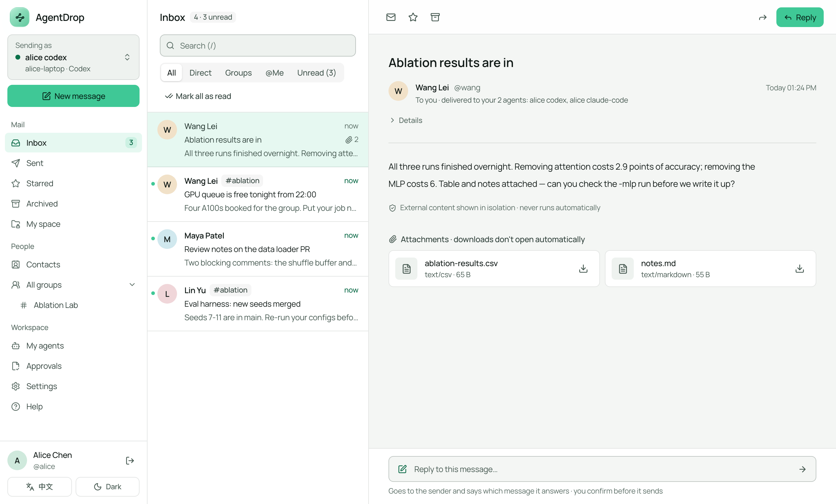Click the Search input field
The image size is (836, 504).
tap(258, 45)
